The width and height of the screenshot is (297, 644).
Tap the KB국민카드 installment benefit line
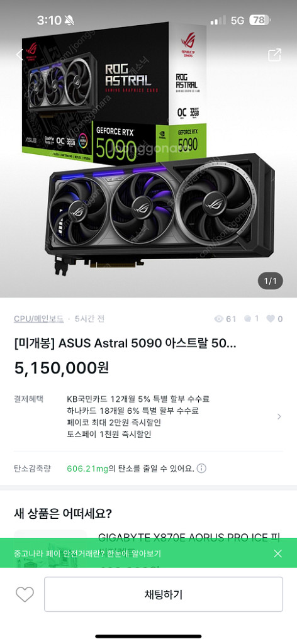tap(138, 399)
